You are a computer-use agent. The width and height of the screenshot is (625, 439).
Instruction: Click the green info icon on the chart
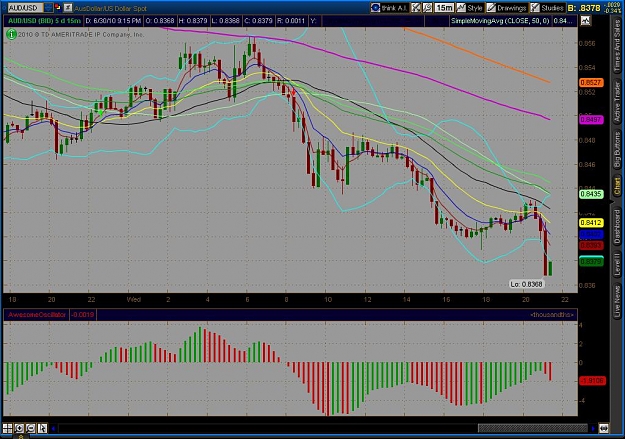point(11,35)
